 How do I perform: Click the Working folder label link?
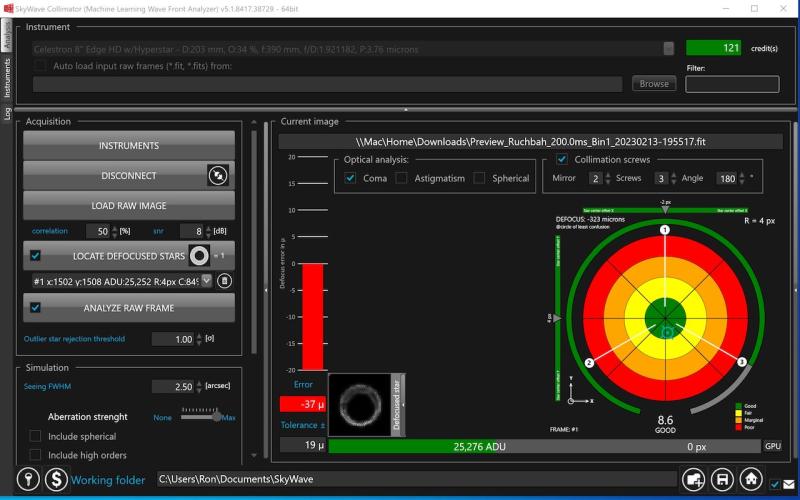tap(108, 480)
